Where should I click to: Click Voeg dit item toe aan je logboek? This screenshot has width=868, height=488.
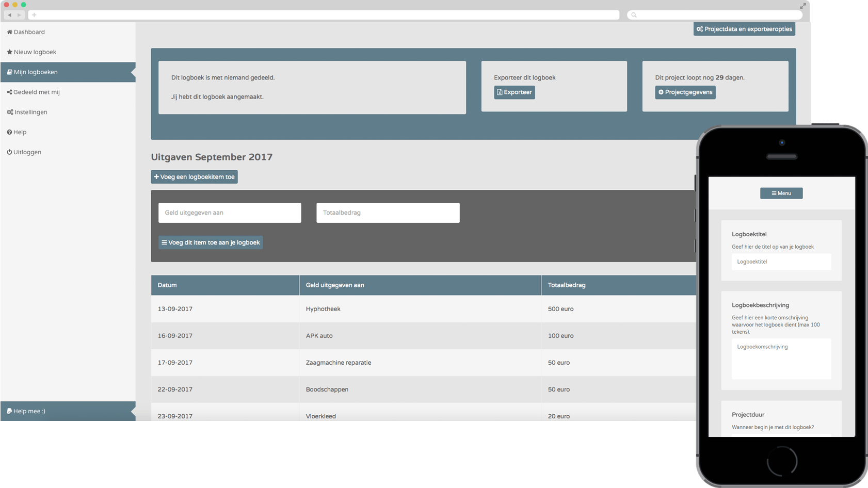[211, 242]
